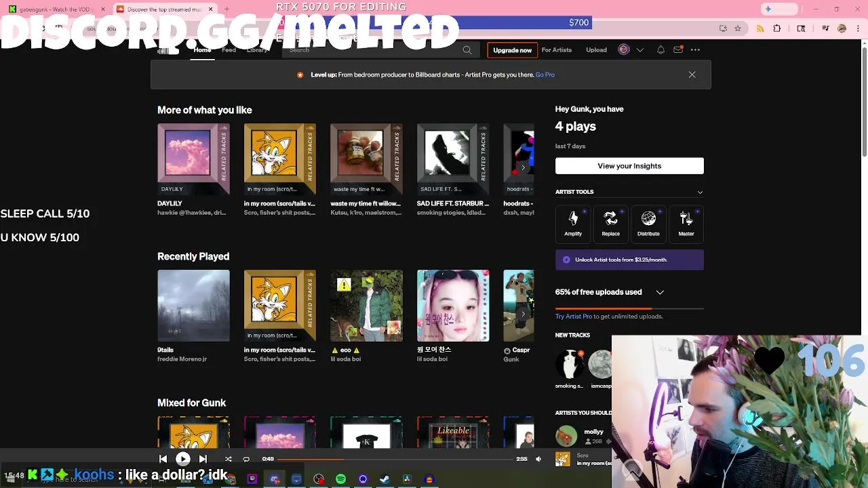Click the freddie Moreno jr artist name
868x488 pixels.
tap(182, 359)
